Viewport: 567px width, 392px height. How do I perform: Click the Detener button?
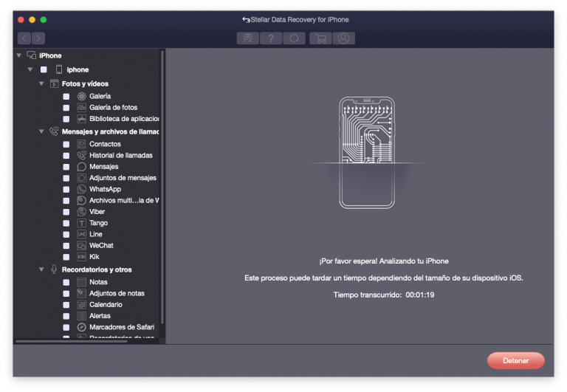point(515,360)
